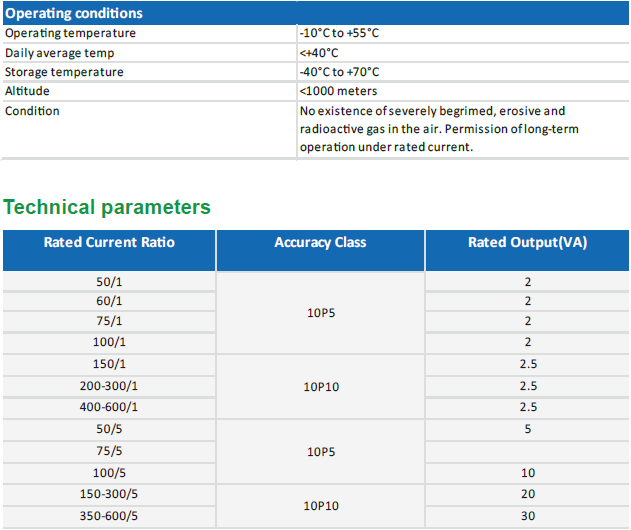The height and width of the screenshot is (530, 631).
Task: Click the -10°C to +55°C value
Action: [x=339, y=33]
